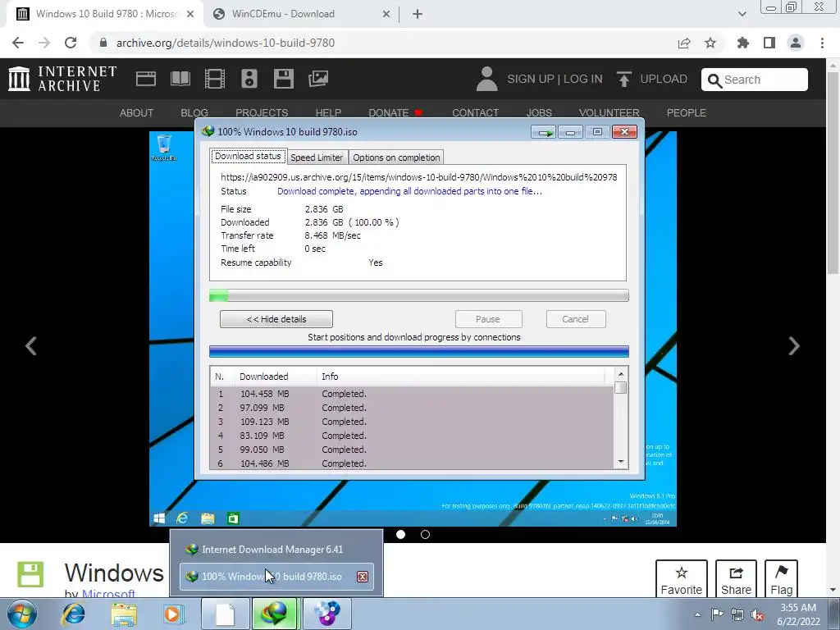The width and height of the screenshot is (840, 630).
Task: Open the PEOPLE menu item
Action: (687, 113)
